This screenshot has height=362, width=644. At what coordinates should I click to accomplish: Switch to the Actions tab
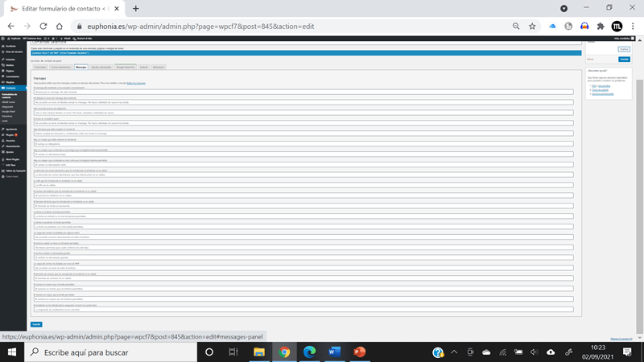pyautogui.click(x=144, y=68)
